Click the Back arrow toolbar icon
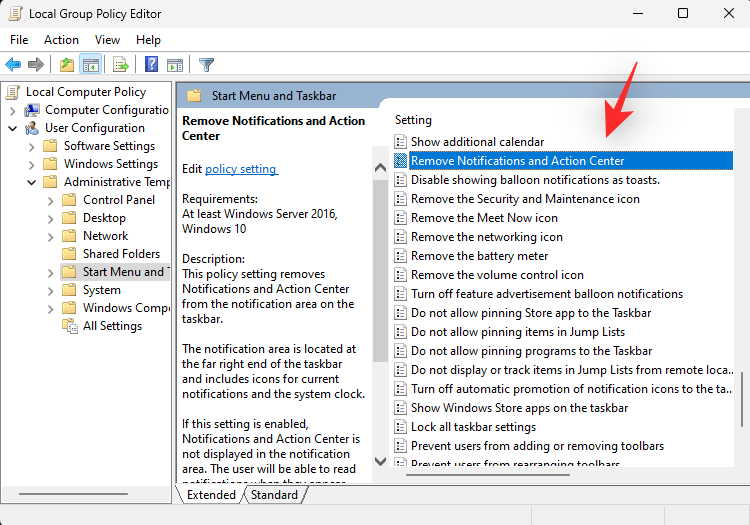 click(x=13, y=64)
